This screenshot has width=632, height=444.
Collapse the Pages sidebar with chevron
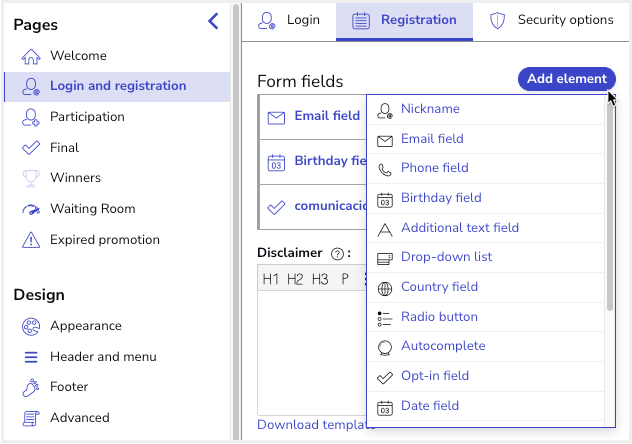212,21
